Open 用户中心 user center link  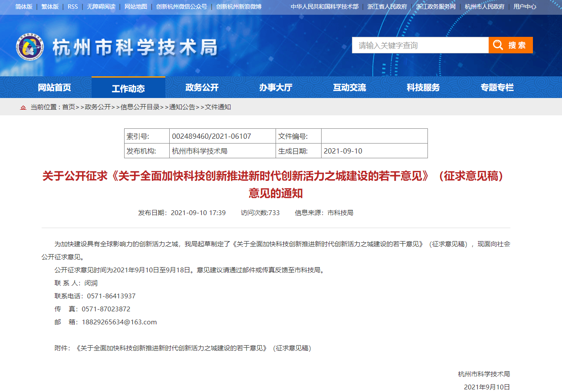(x=525, y=7)
